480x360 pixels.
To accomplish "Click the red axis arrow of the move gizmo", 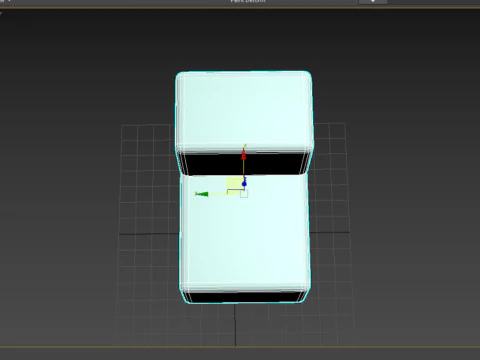I will click(244, 154).
